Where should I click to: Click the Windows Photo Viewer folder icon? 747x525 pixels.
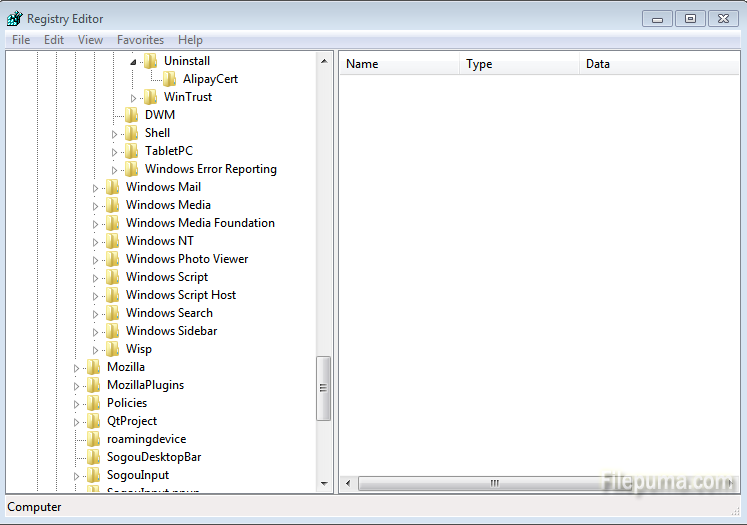[113, 259]
